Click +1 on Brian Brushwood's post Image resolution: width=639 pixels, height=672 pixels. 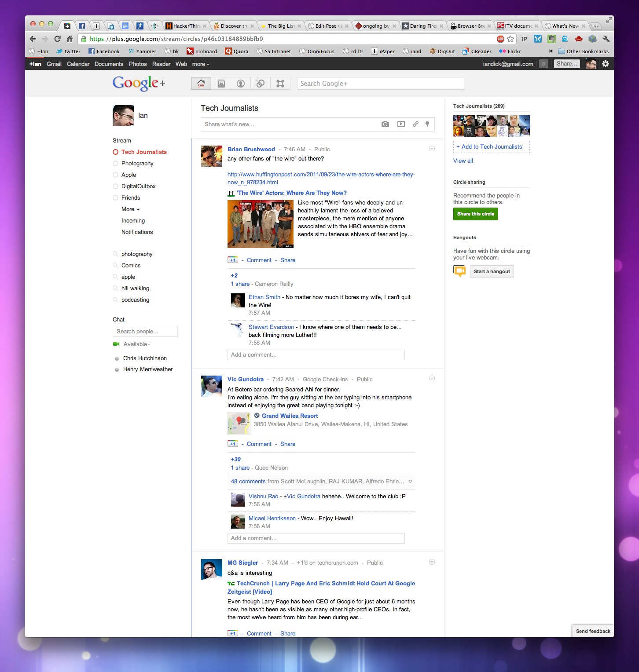point(232,260)
